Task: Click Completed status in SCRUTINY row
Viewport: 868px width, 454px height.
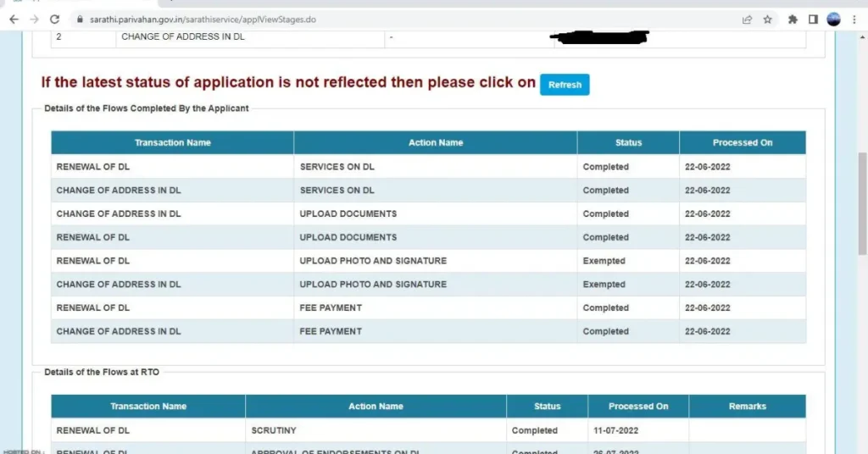Action: tap(535, 430)
